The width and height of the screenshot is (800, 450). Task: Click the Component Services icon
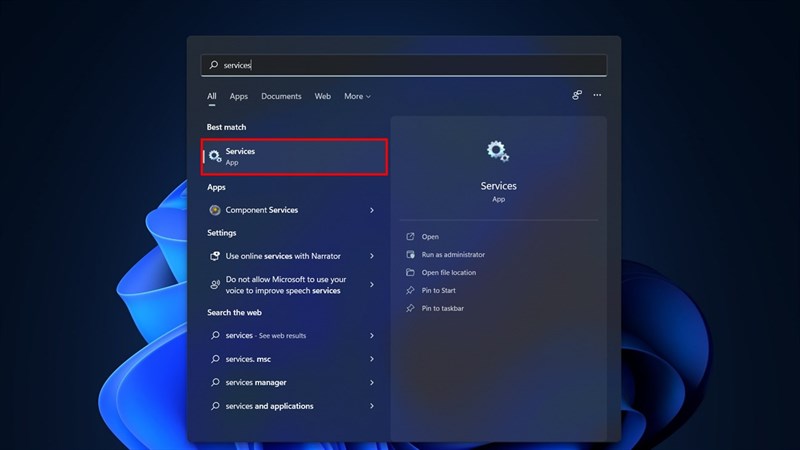pyautogui.click(x=215, y=210)
